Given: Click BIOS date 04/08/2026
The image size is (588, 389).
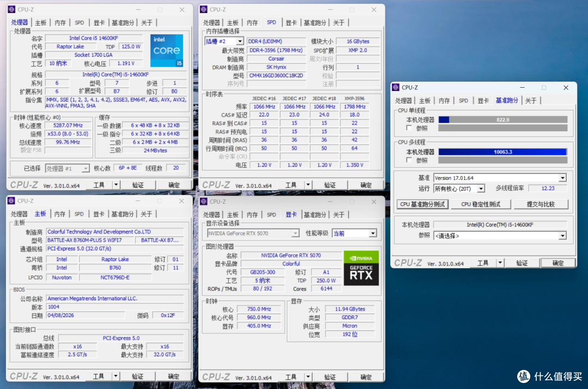Looking at the screenshot, I should pyautogui.click(x=85, y=315).
